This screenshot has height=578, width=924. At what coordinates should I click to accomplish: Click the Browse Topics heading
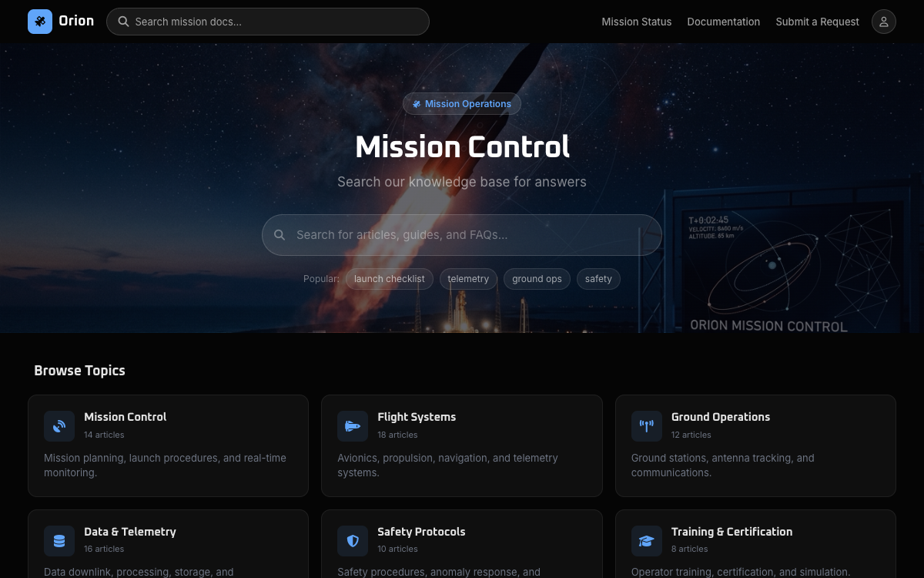79,371
